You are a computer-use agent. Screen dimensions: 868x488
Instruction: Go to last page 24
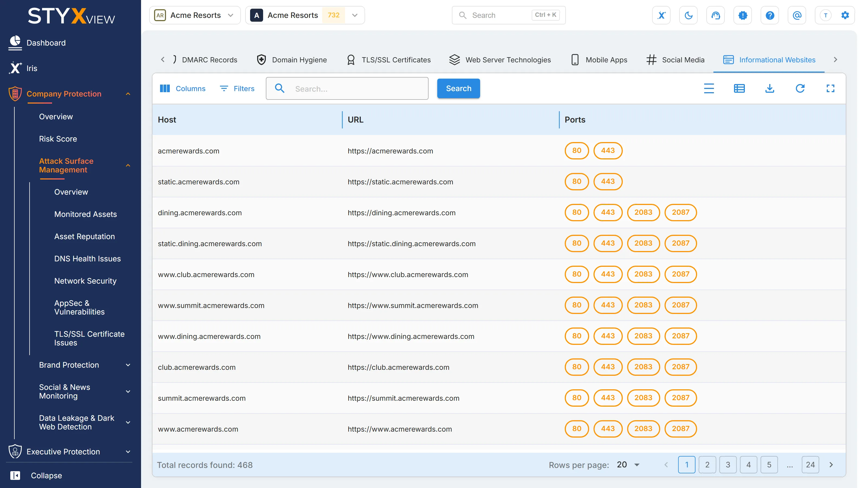coord(810,464)
